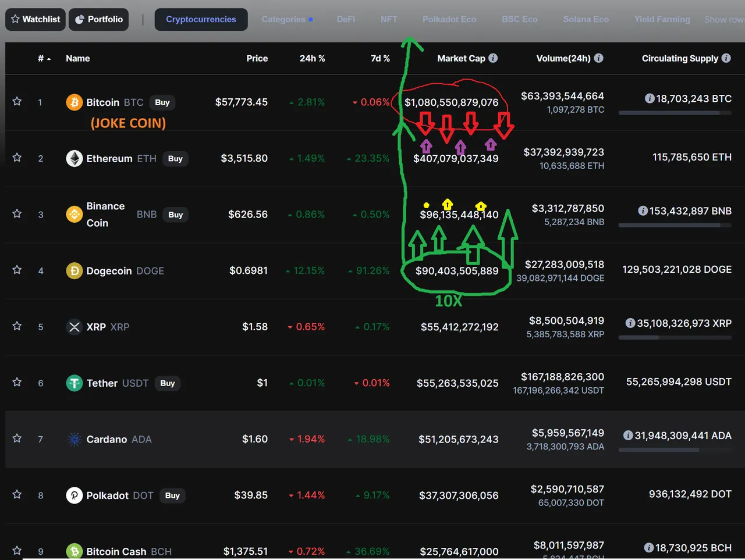Click the Bitcoin Cash logo icon

(74, 551)
